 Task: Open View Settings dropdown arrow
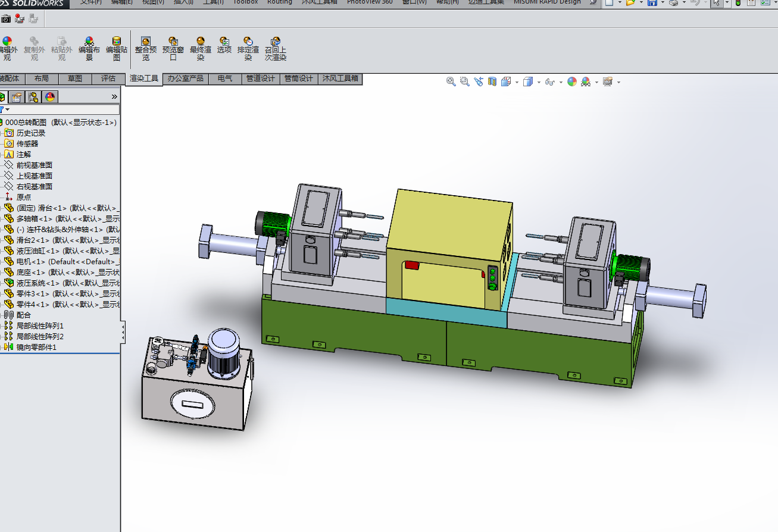click(618, 82)
